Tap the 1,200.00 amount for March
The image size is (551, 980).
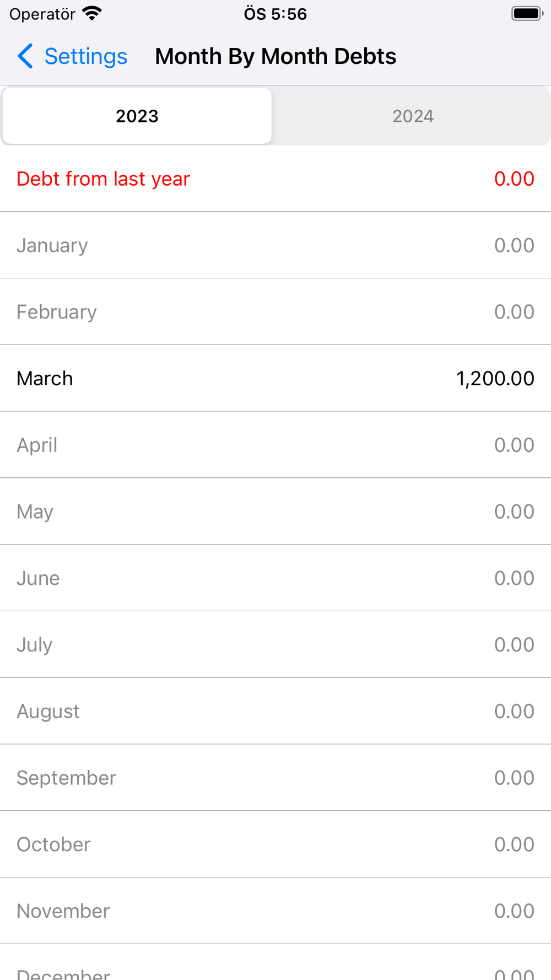(x=495, y=379)
